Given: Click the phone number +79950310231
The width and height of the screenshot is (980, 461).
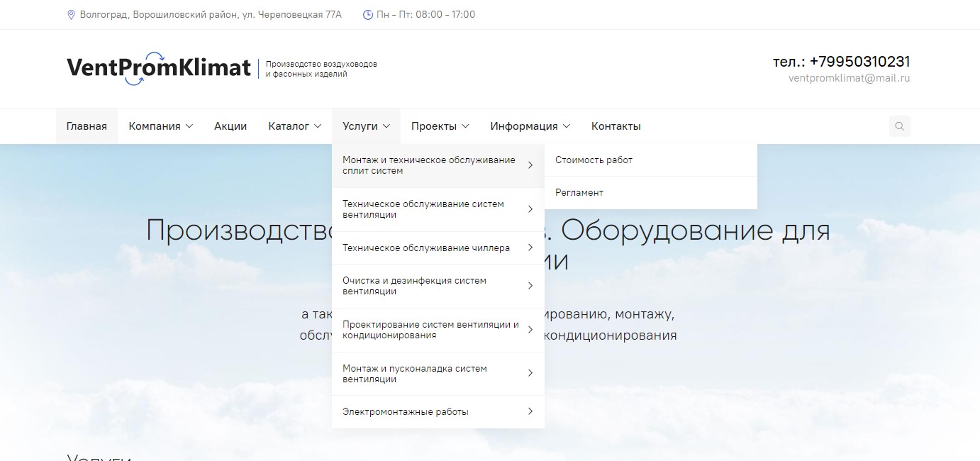Looking at the screenshot, I should click(859, 62).
